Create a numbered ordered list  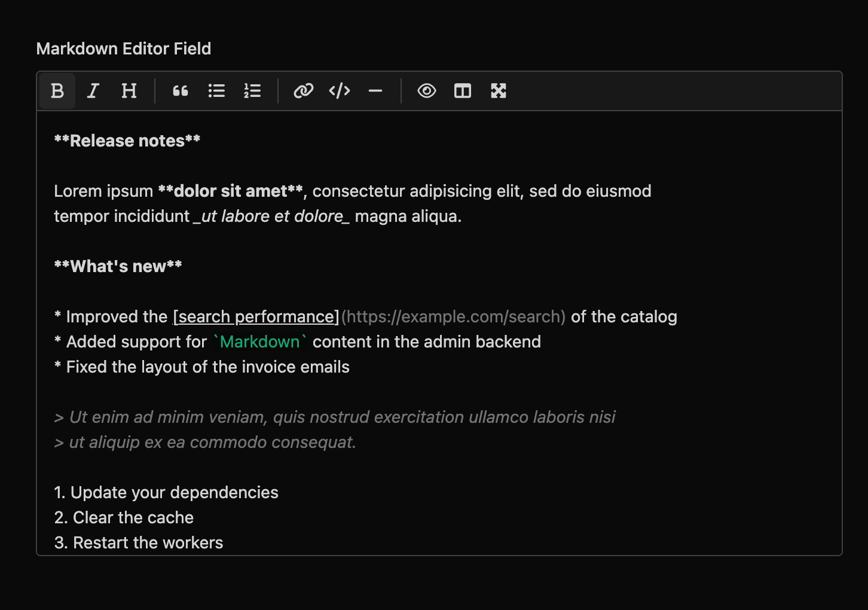tap(252, 91)
